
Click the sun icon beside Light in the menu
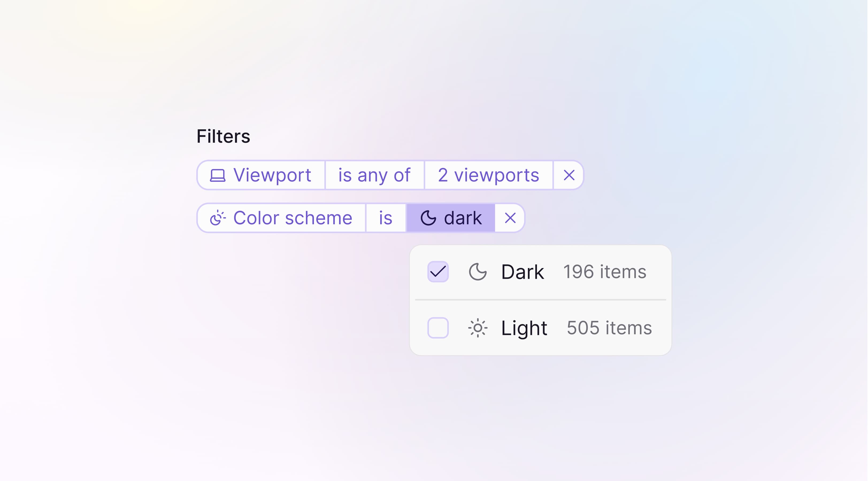pos(478,327)
